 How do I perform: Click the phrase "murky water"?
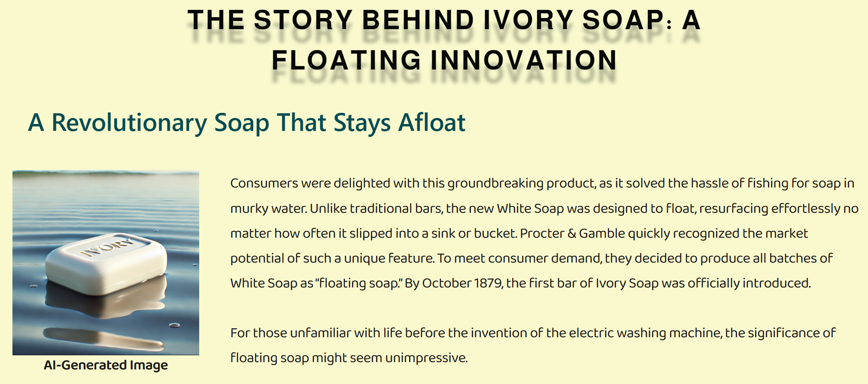pos(268,209)
